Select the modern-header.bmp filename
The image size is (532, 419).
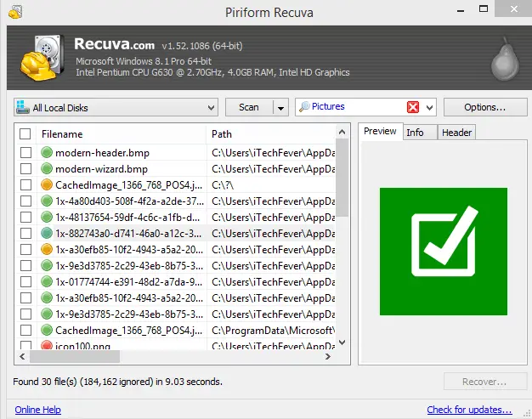[x=102, y=153]
